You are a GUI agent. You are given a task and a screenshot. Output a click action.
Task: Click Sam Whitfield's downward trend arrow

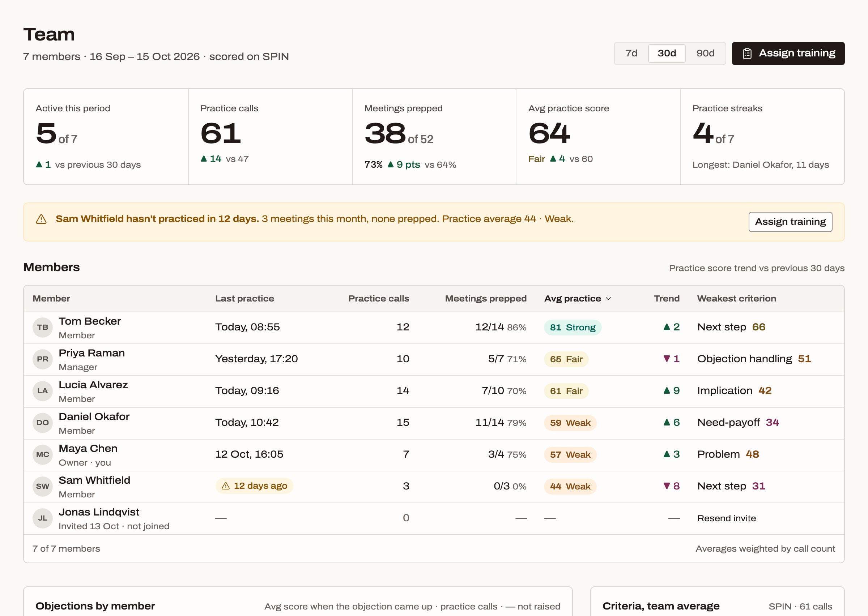[667, 486]
